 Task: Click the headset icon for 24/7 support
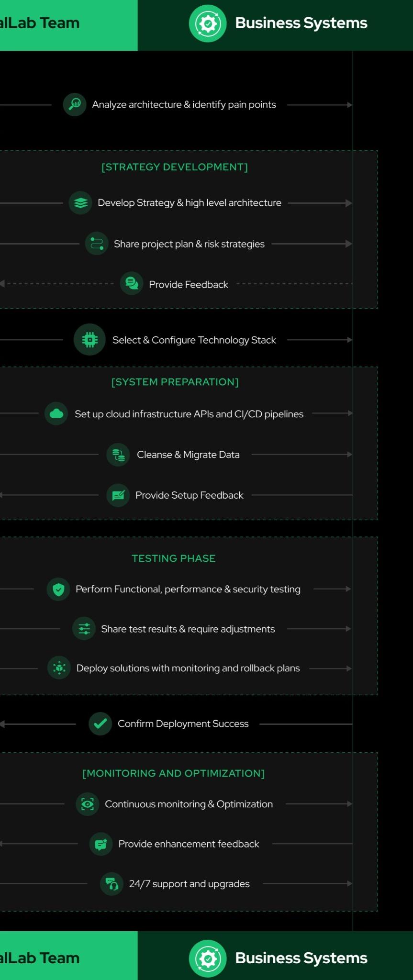112,884
